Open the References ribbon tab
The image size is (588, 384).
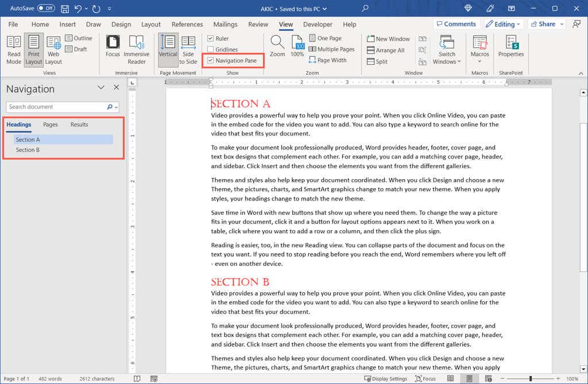(x=187, y=24)
